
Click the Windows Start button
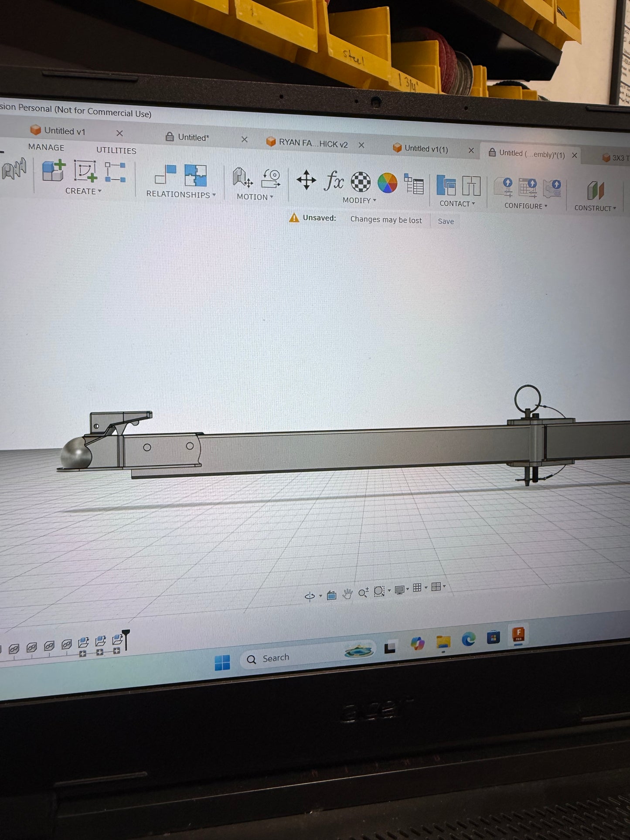pos(222,663)
